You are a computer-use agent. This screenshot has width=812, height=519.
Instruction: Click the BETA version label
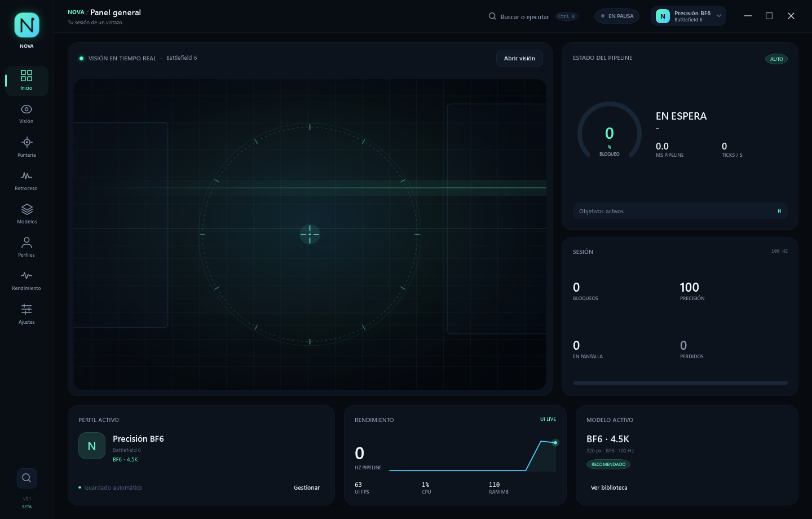point(27,507)
